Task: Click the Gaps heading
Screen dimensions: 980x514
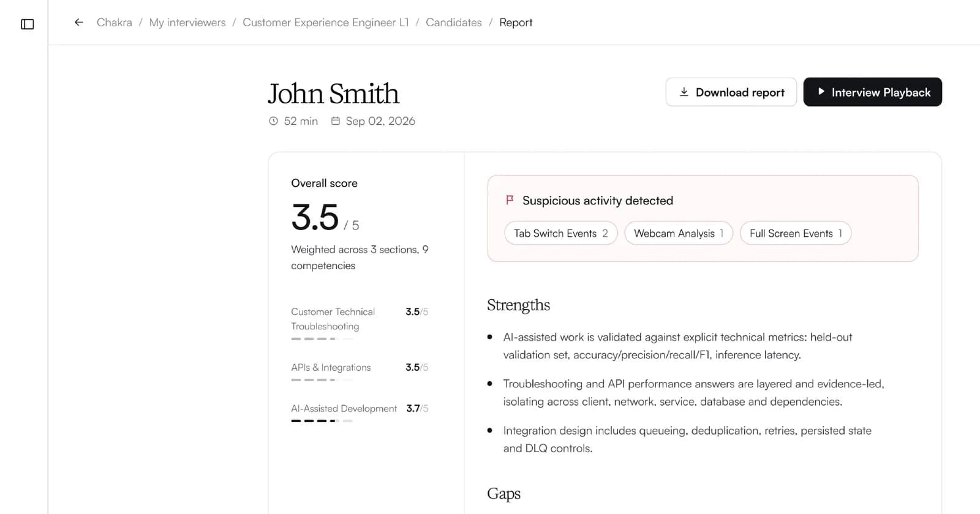Action: click(x=504, y=494)
